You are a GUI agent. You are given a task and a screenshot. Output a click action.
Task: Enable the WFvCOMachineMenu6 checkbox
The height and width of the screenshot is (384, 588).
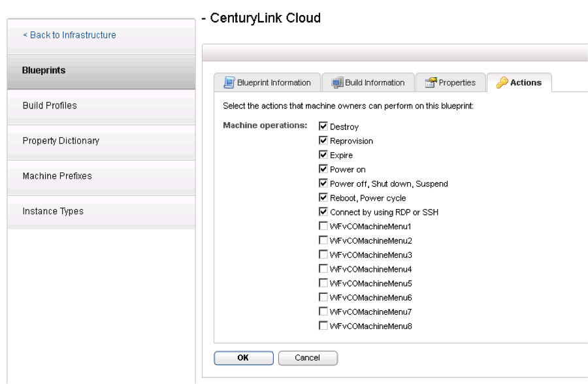tap(323, 297)
